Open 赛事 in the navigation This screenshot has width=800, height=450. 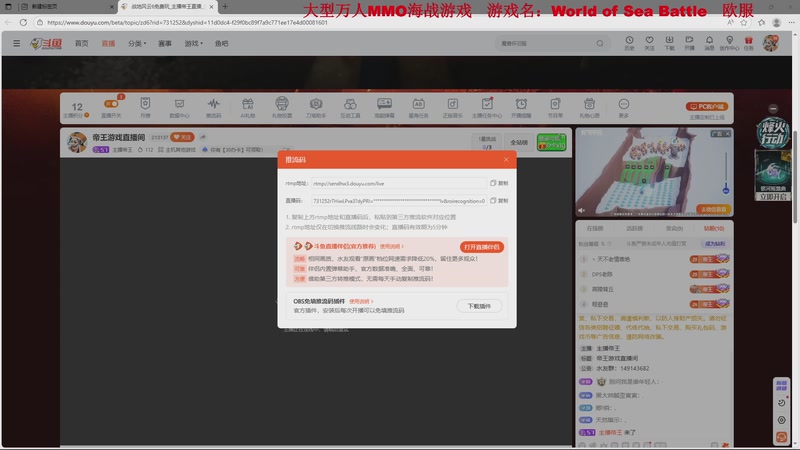tap(165, 43)
